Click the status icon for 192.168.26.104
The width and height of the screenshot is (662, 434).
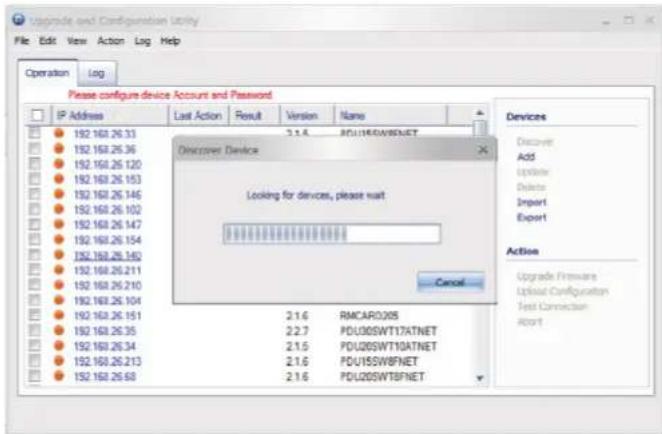pyautogui.click(x=59, y=300)
